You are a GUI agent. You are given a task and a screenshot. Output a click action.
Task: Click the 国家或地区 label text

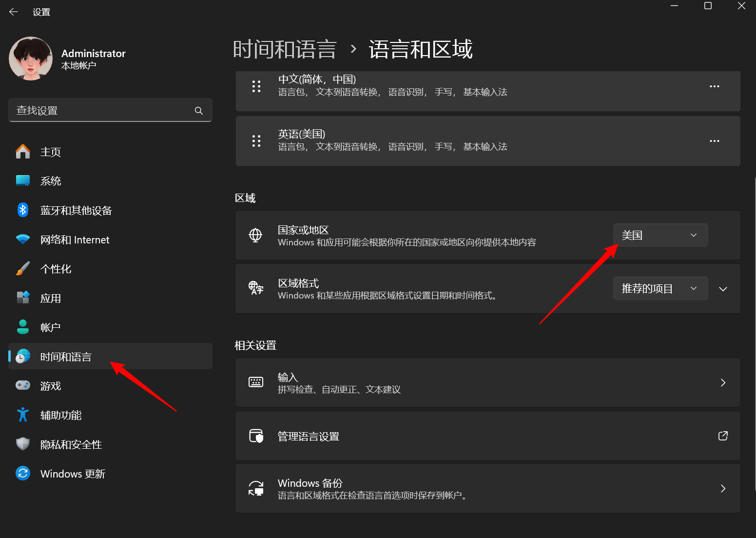click(303, 230)
